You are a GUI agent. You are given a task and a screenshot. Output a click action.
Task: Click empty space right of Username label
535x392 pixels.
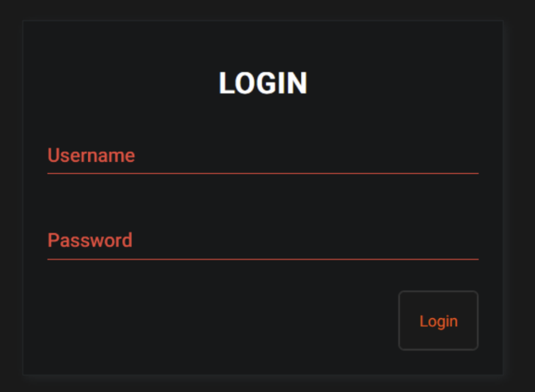pos(318,156)
